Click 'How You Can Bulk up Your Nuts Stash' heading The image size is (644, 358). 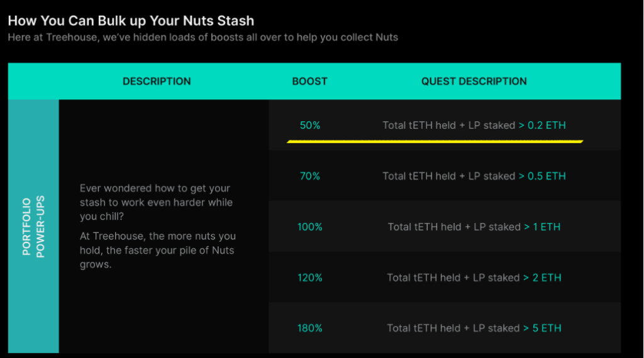click(131, 21)
